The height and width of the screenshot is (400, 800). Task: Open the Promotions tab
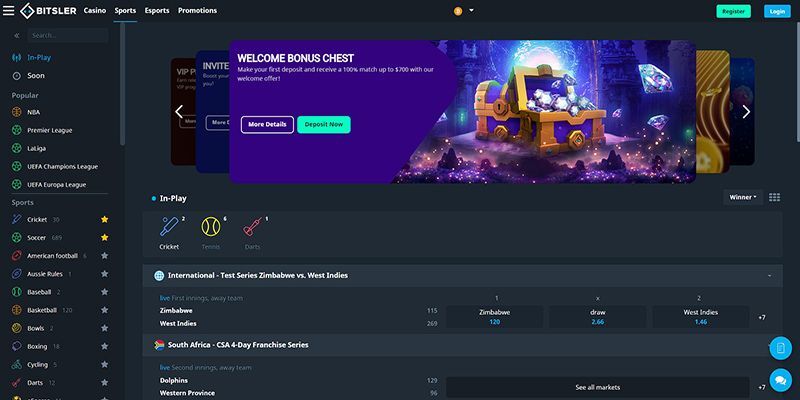[x=197, y=11]
